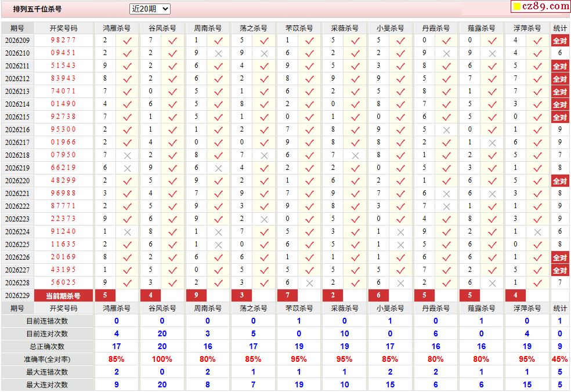Screen dimensions: 571x392
Task: Click the red 全对 badge in row 2026209
Action: (x=560, y=41)
